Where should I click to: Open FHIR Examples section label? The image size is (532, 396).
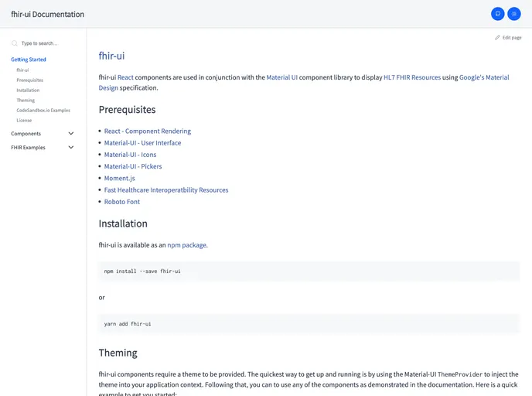28,148
